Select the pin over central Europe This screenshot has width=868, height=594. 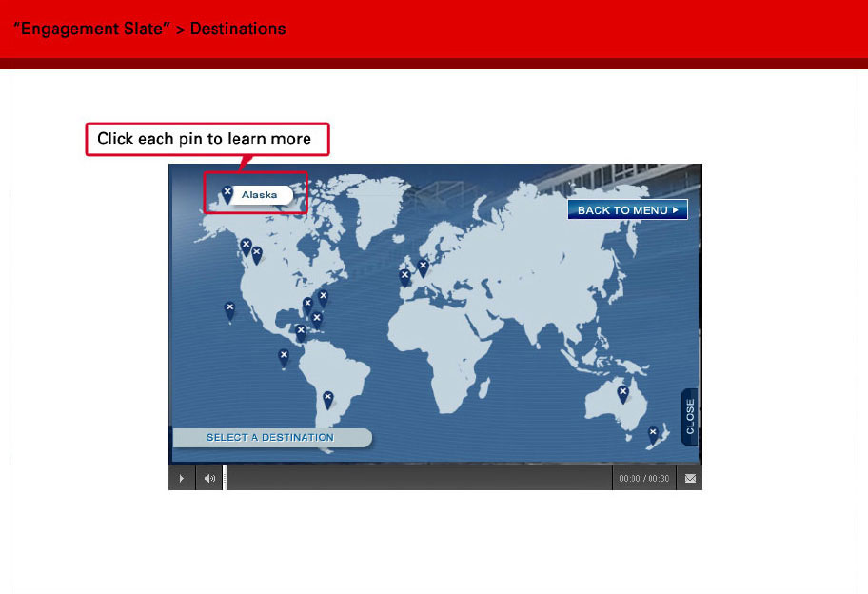tap(423, 267)
